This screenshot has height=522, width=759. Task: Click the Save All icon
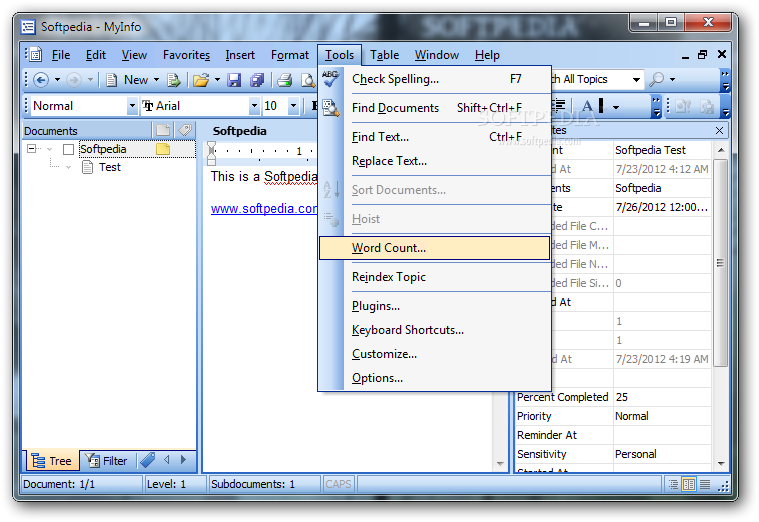257,80
